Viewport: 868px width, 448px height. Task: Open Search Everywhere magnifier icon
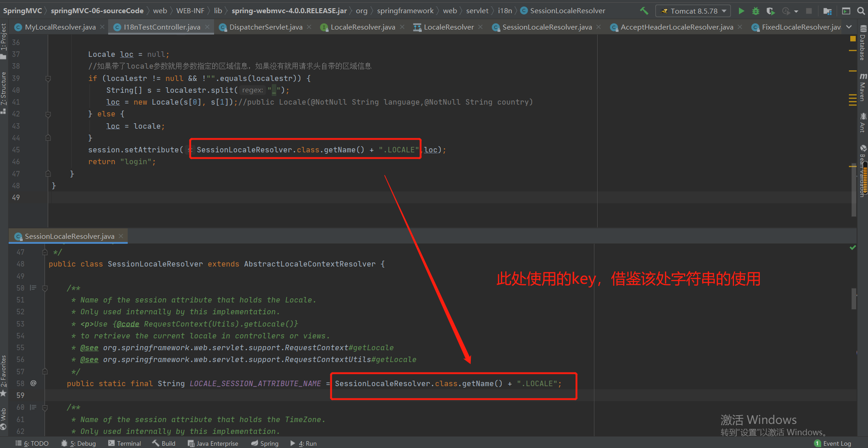coord(861,11)
